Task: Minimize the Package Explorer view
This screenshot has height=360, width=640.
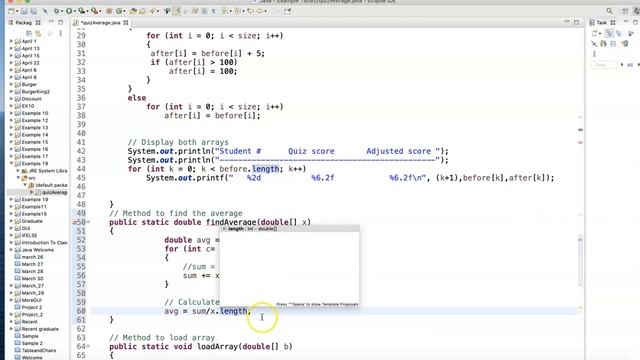Action: coord(51,22)
